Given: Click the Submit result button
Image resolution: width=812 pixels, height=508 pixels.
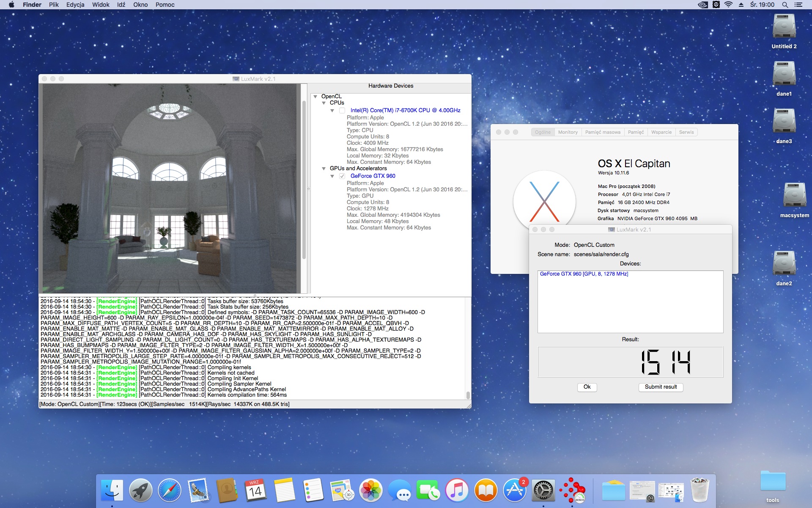Looking at the screenshot, I should pos(661,387).
